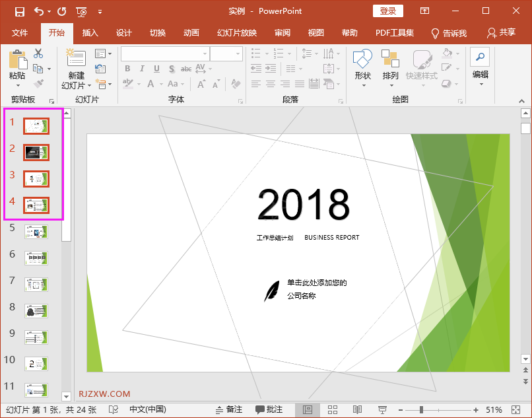Click the zoom in plus button
The height and width of the screenshot is (418, 532).
(x=476, y=410)
